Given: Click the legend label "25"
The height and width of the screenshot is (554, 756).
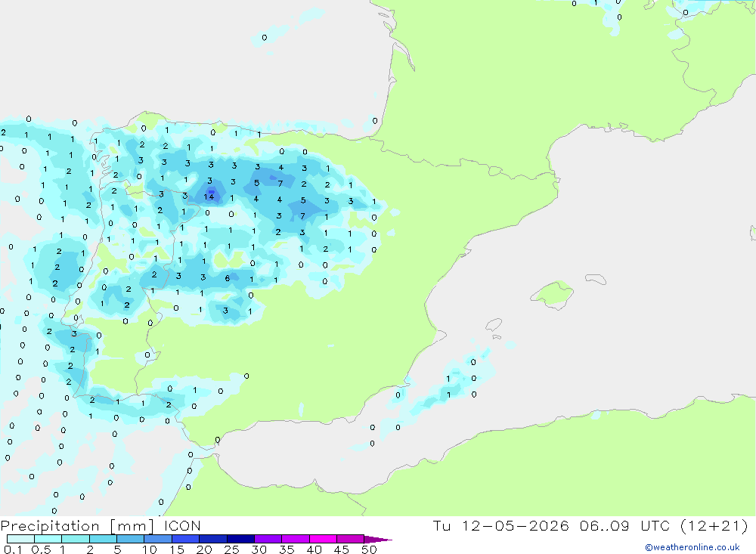Looking at the screenshot, I should [232, 549].
